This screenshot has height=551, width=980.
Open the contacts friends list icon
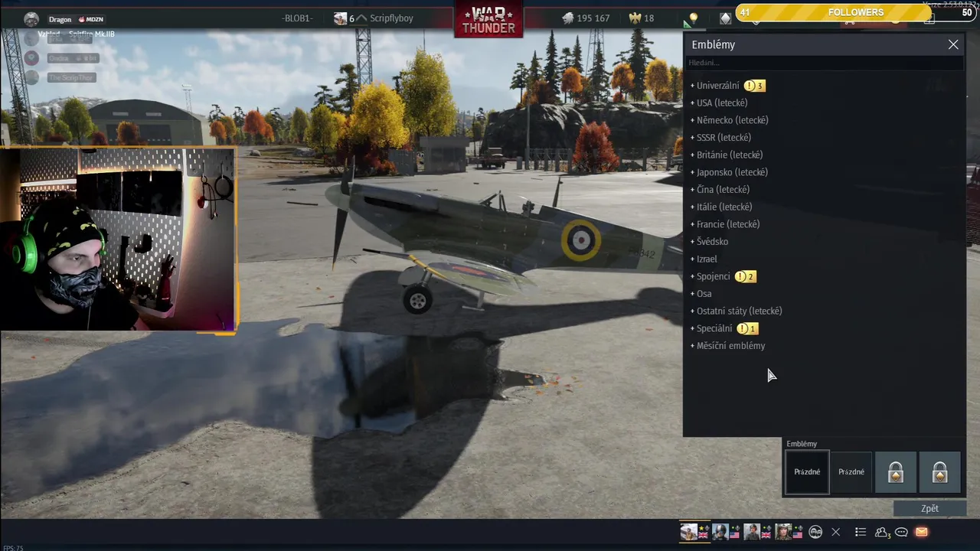point(882,532)
